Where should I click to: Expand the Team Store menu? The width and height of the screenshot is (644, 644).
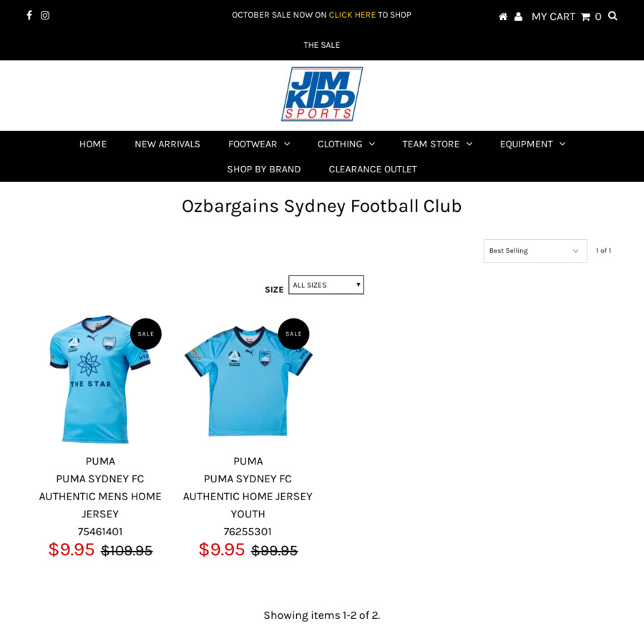tap(437, 144)
